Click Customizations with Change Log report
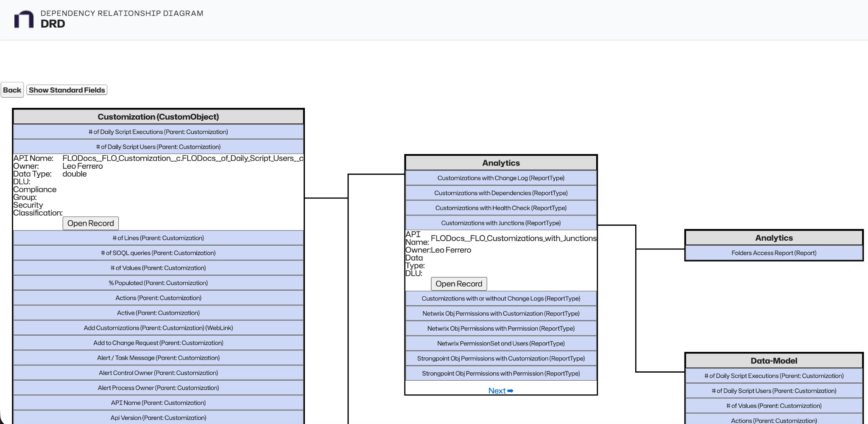Viewport: 868px width, 424px height. tap(500, 178)
